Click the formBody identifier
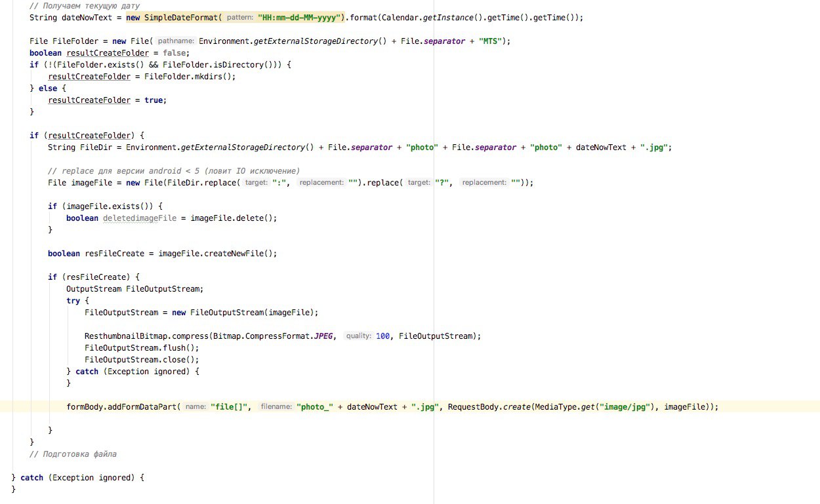820x504 pixels. click(85, 407)
